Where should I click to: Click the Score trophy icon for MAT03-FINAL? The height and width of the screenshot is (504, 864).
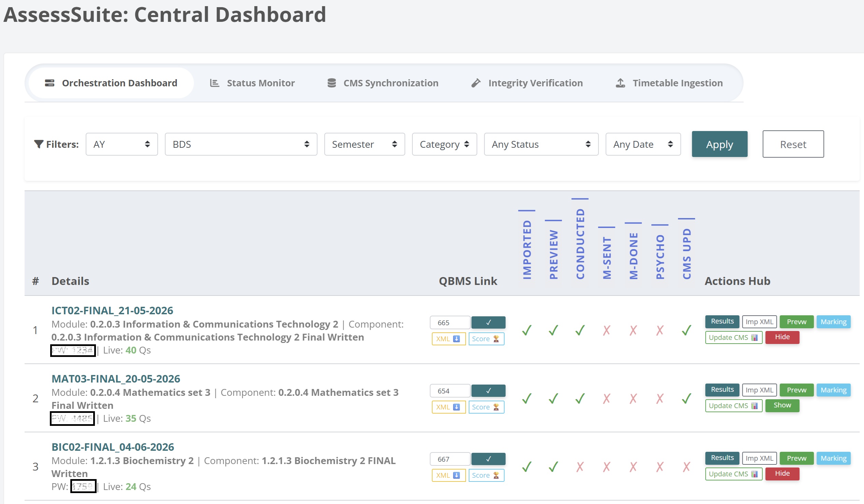(x=496, y=407)
